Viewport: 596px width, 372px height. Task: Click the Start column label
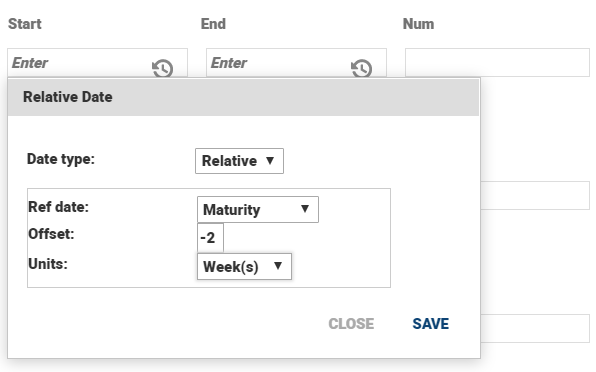click(x=25, y=24)
